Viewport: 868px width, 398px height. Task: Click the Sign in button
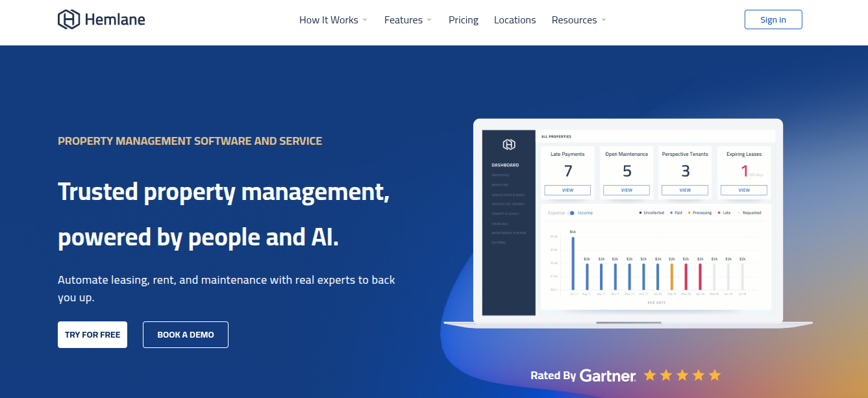coord(773,19)
